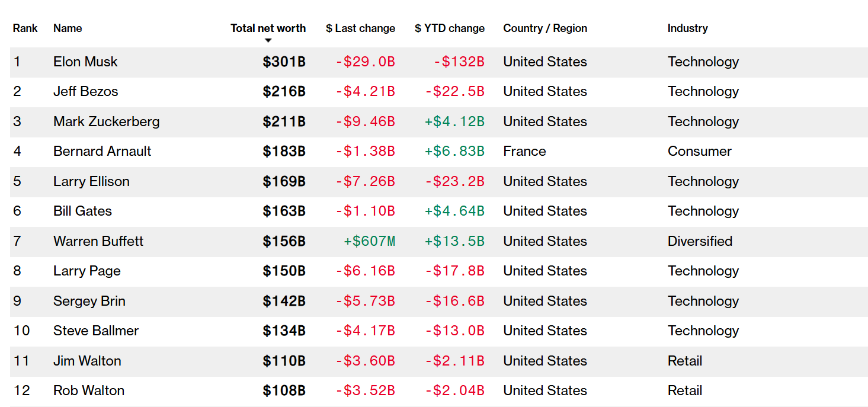Click the Name column header
This screenshot has width=868, height=407.
tap(68, 28)
